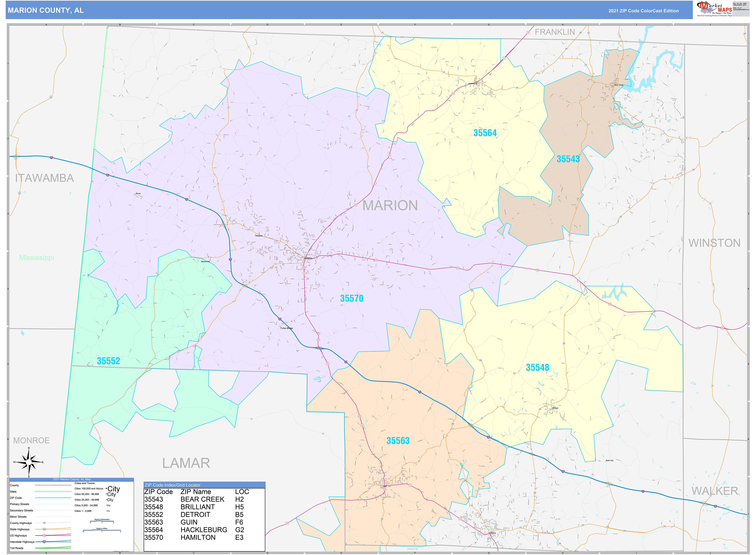This screenshot has width=756, height=555.
Task: Select the ZIP Code line symbol
Action: click(x=53, y=498)
